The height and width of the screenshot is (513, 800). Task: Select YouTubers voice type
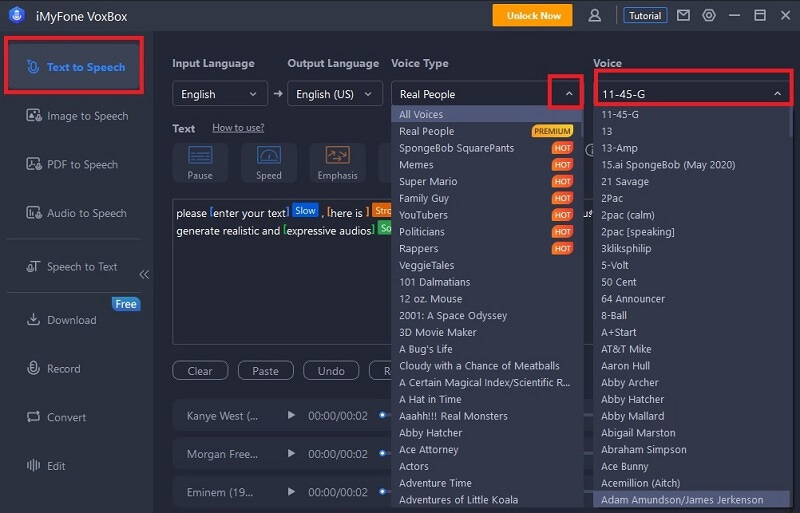pos(486,215)
